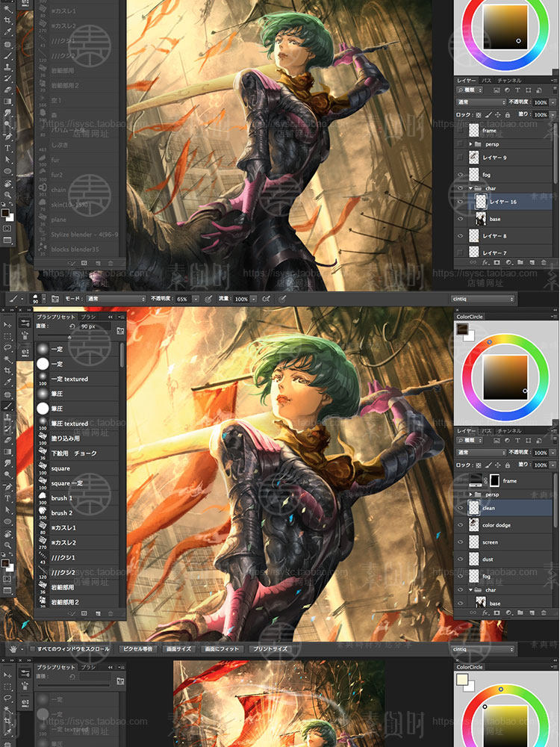The width and height of the screenshot is (560, 747).
Task: Select the Zoom tool in the middle screenshot's toolbar
Action: (x=7, y=545)
